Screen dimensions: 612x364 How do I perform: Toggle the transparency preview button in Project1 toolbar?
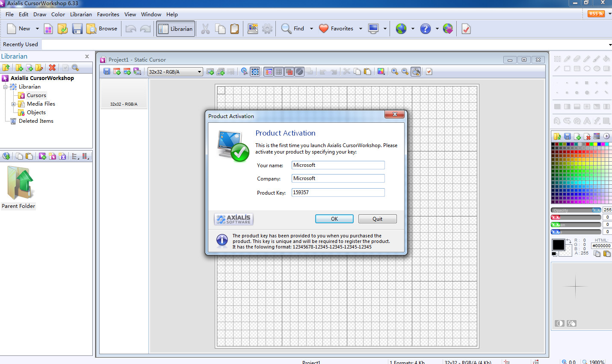[x=299, y=71]
